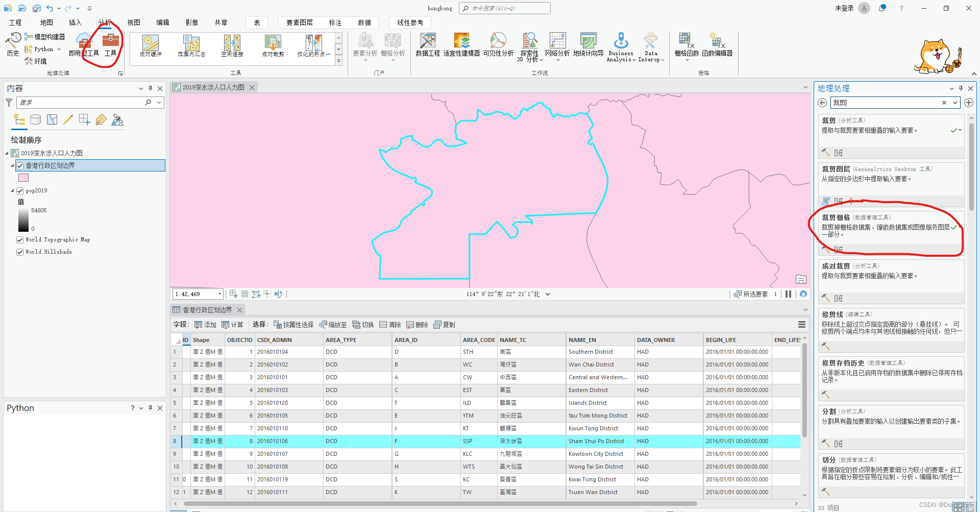Collapse the 2019深水涉人口人力图 map tree node
The image size is (980, 512).
[x=7, y=153]
